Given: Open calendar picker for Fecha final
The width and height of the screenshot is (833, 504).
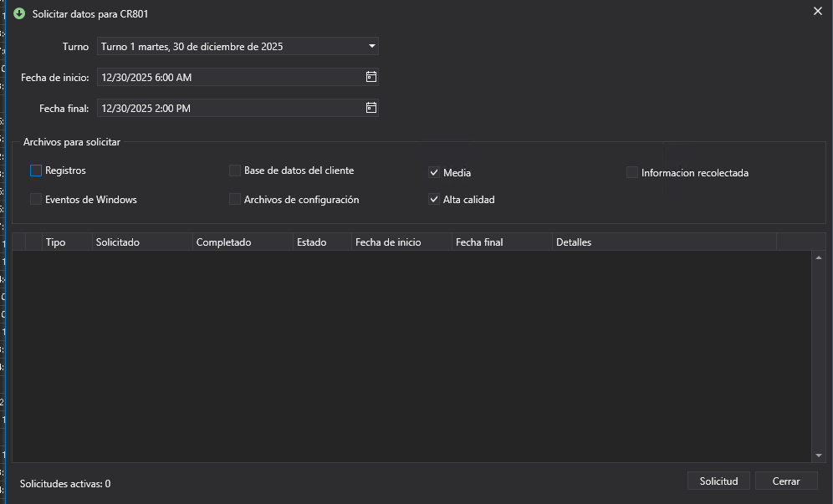Looking at the screenshot, I should click(371, 108).
